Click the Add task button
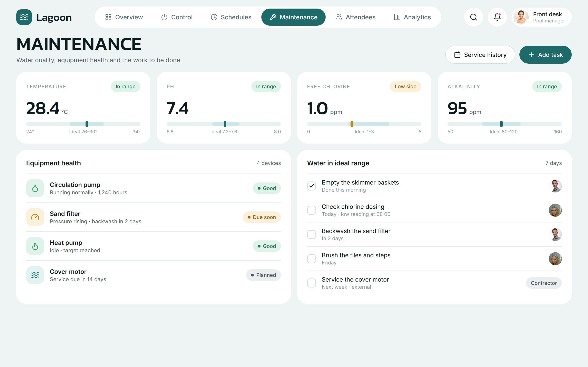 coord(546,55)
